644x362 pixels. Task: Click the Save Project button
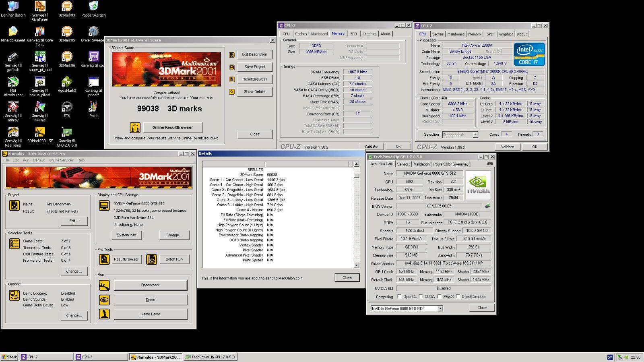(x=254, y=67)
